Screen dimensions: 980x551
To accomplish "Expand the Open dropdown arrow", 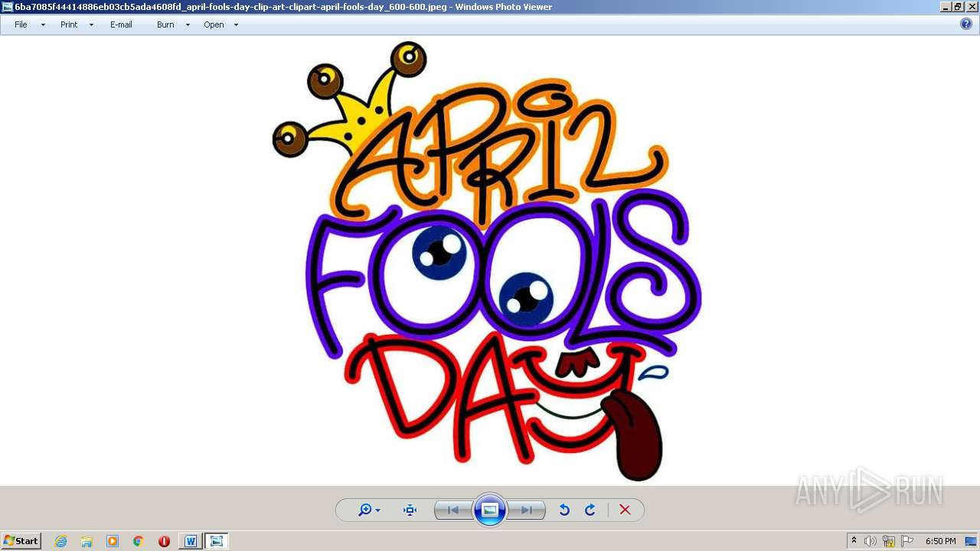I will [236, 24].
